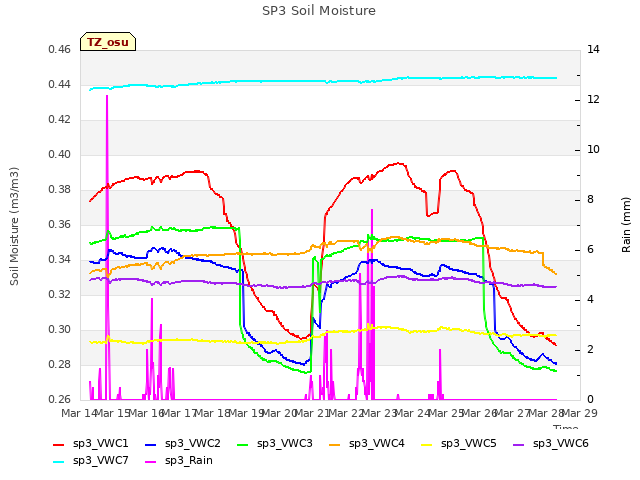Click the 0.40 left axis tick label
The width and height of the screenshot is (640, 480).
(x=59, y=155)
